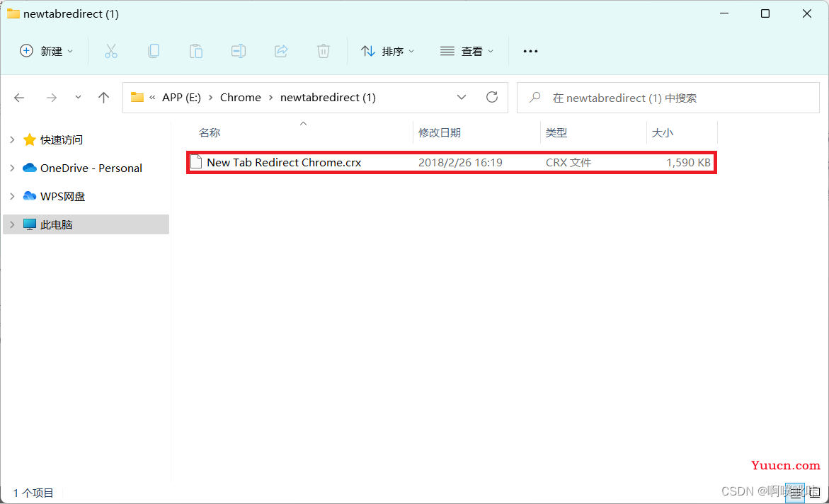Viewport: 829px width, 504px height.
Task: Switch to large icons view button
Action: [x=815, y=493]
